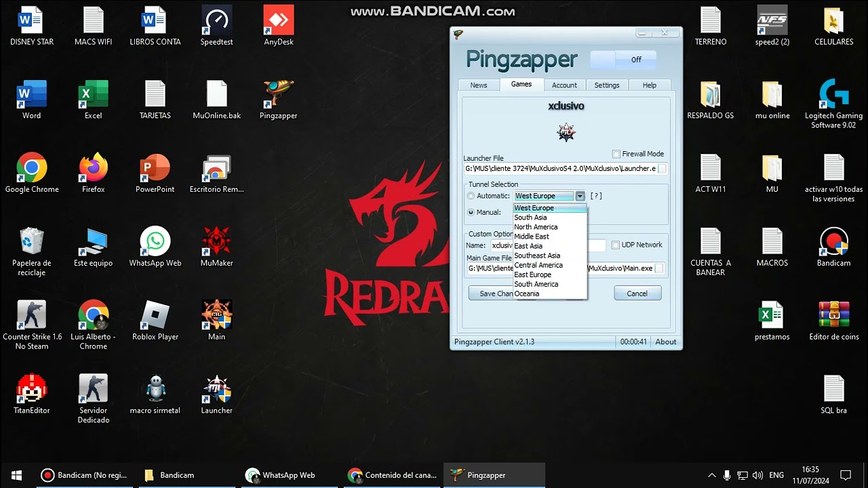Choose East Europe from the tunnel list
The image size is (868, 488).
point(550,274)
